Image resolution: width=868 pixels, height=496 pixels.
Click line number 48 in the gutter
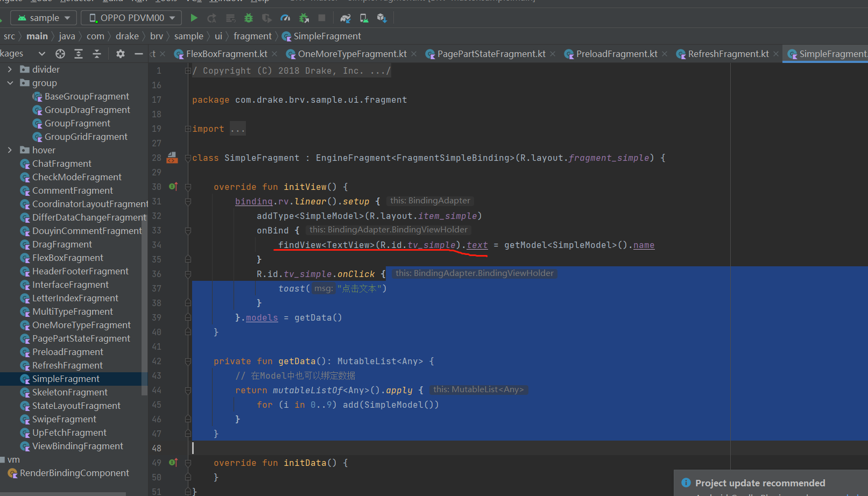[x=157, y=448]
